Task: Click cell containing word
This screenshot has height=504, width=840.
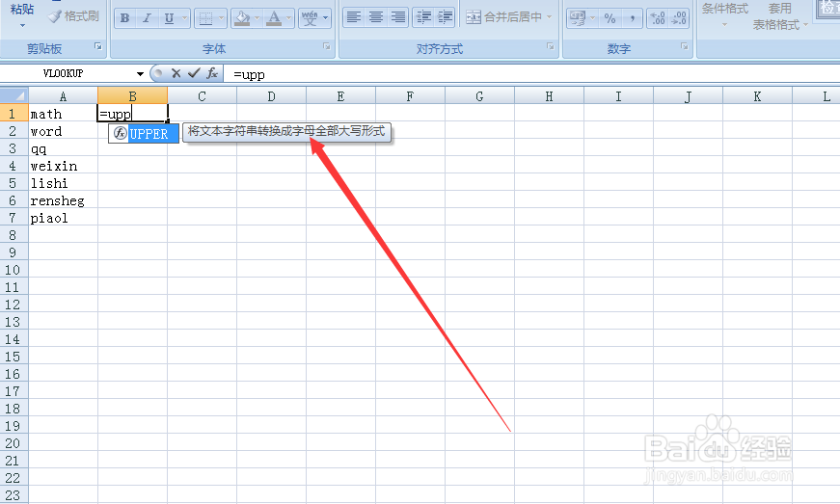Action: [64, 131]
